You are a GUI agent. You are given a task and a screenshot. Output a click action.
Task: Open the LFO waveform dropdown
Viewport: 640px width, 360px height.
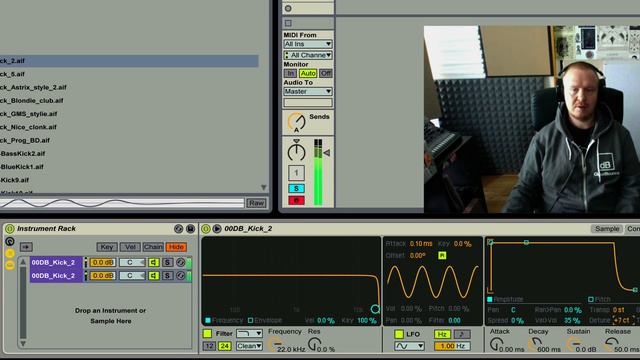(x=409, y=347)
